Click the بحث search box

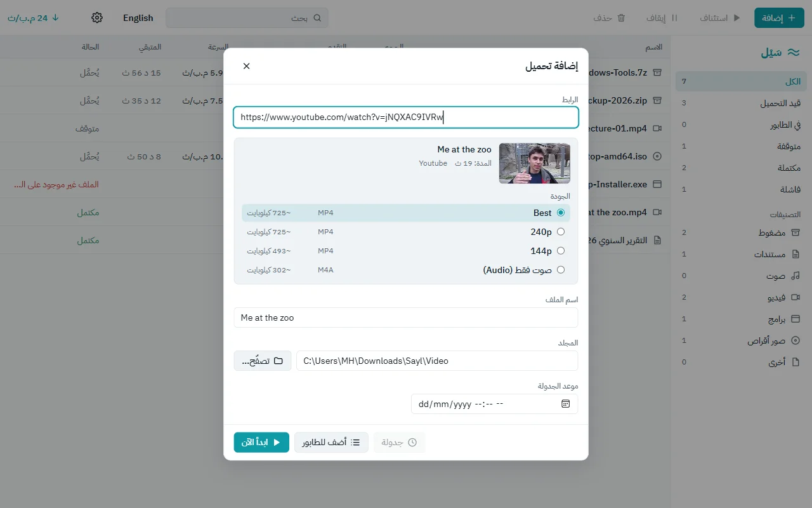[x=248, y=18]
